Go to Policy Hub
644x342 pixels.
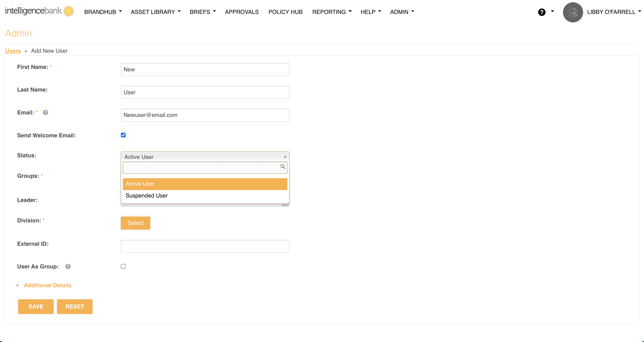coord(285,12)
